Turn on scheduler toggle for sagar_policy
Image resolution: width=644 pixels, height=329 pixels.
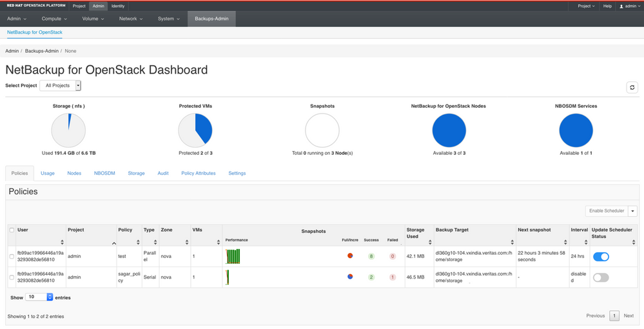coord(601,277)
